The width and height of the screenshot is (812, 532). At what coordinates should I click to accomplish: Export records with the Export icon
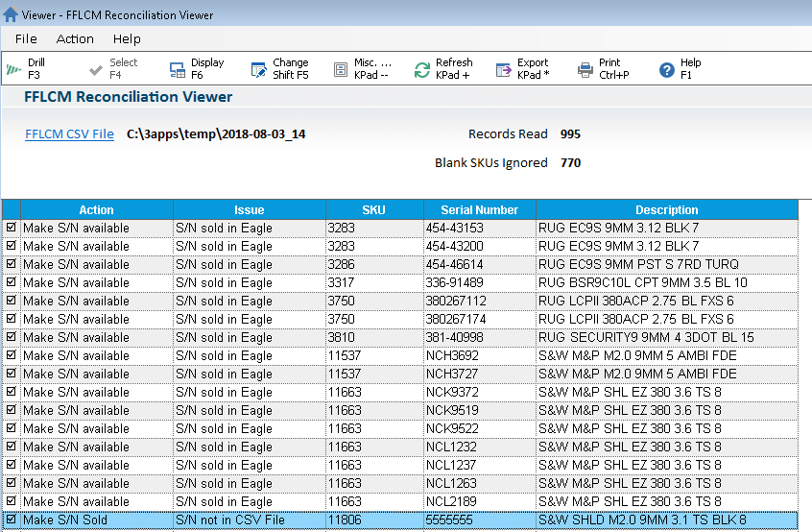pyautogui.click(x=504, y=69)
